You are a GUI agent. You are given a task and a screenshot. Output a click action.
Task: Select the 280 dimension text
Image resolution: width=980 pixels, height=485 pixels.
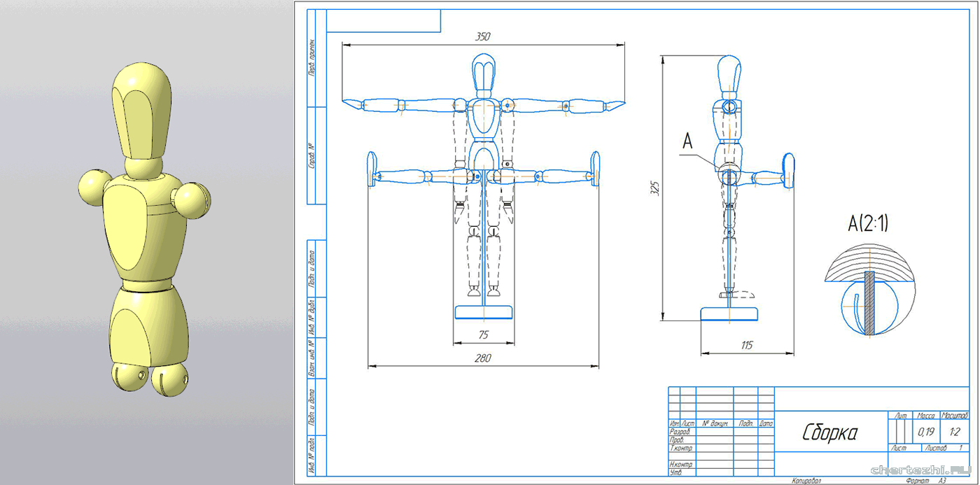click(482, 358)
